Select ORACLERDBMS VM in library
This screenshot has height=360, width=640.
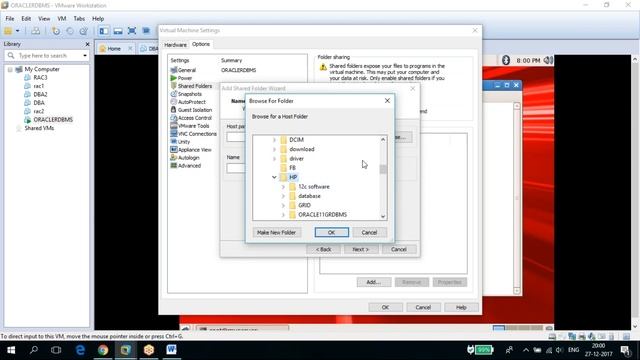[x=53, y=120]
